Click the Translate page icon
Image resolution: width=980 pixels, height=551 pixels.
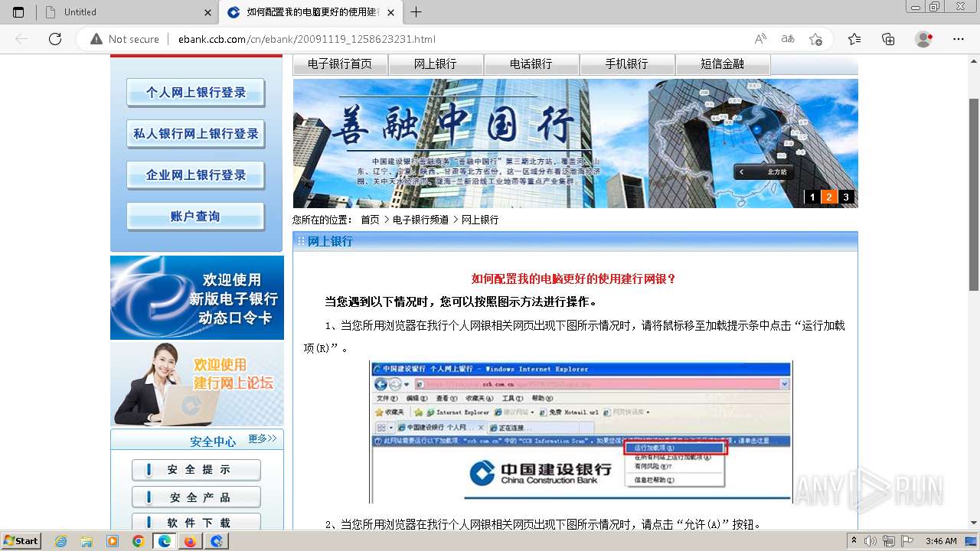(788, 39)
